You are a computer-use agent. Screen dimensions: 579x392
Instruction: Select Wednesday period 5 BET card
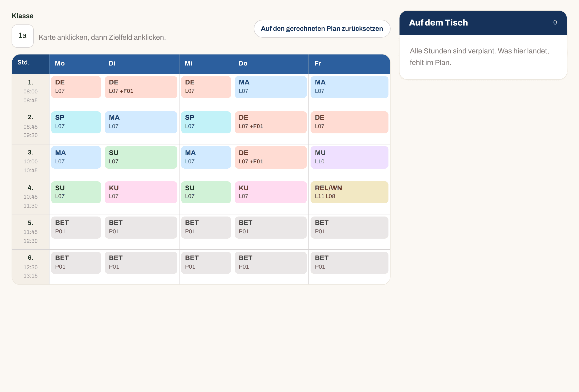(x=206, y=228)
